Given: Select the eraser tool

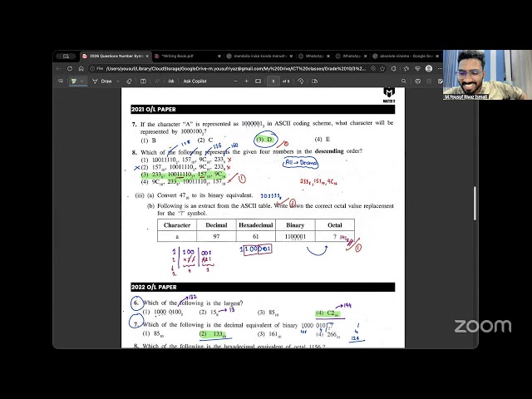Looking at the screenshot, I should click(129, 81).
